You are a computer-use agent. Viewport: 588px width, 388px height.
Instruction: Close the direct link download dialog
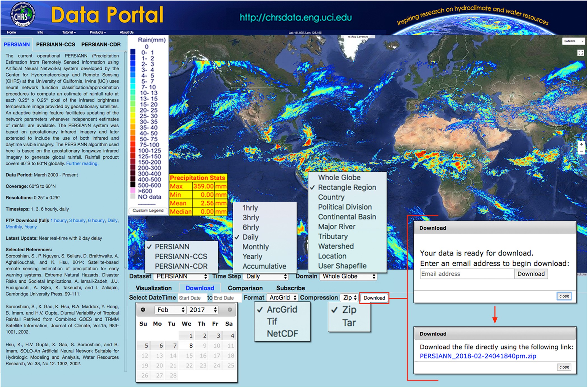coord(564,367)
